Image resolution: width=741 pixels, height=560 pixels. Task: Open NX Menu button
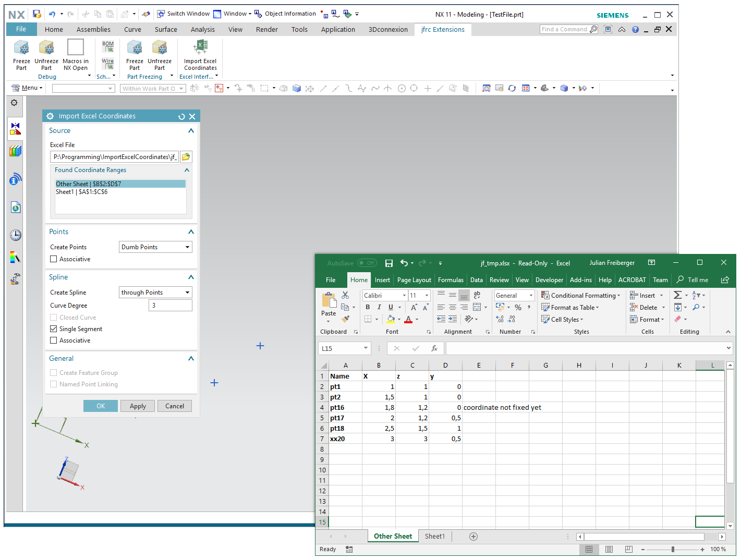coord(27,88)
